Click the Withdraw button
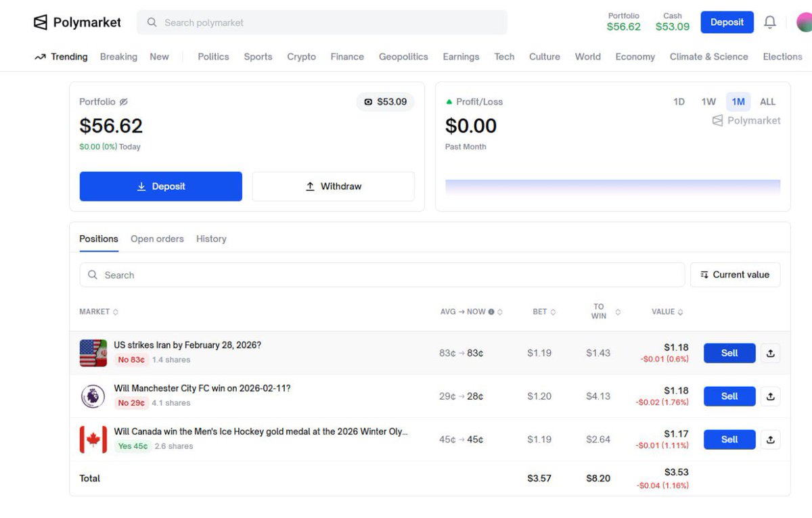 (x=333, y=186)
